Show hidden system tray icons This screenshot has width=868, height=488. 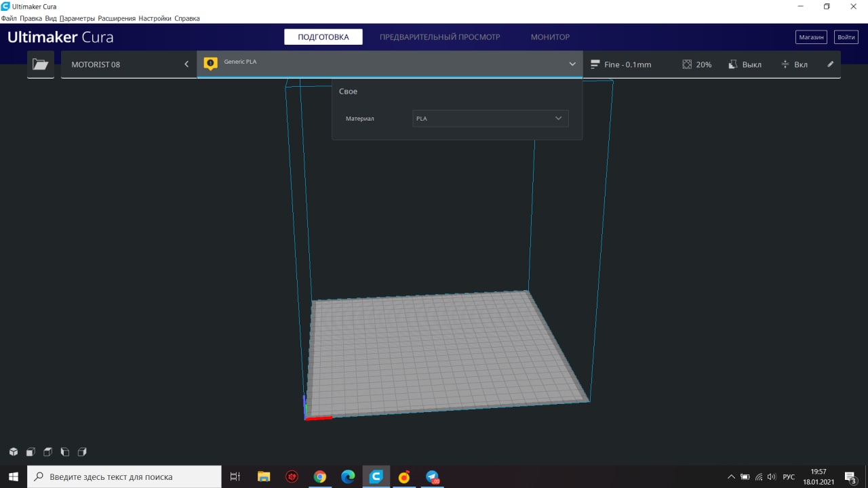[x=732, y=477]
